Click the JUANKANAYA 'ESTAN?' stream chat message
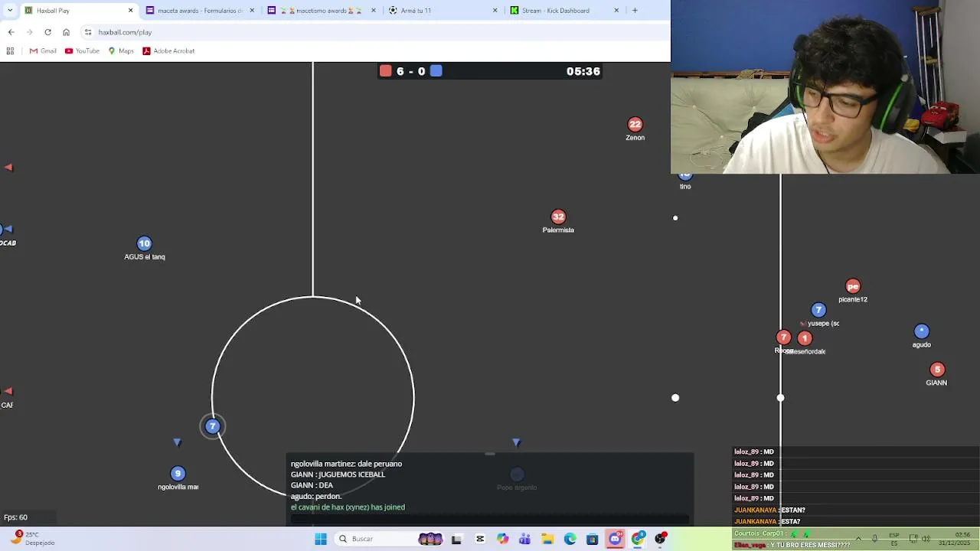The image size is (980, 551). coord(769,510)
